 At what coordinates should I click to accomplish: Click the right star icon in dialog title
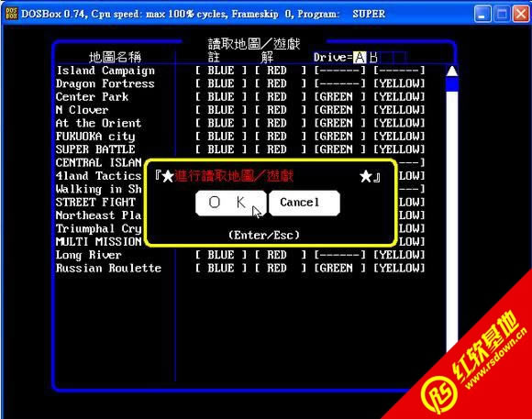click(366, 176)
